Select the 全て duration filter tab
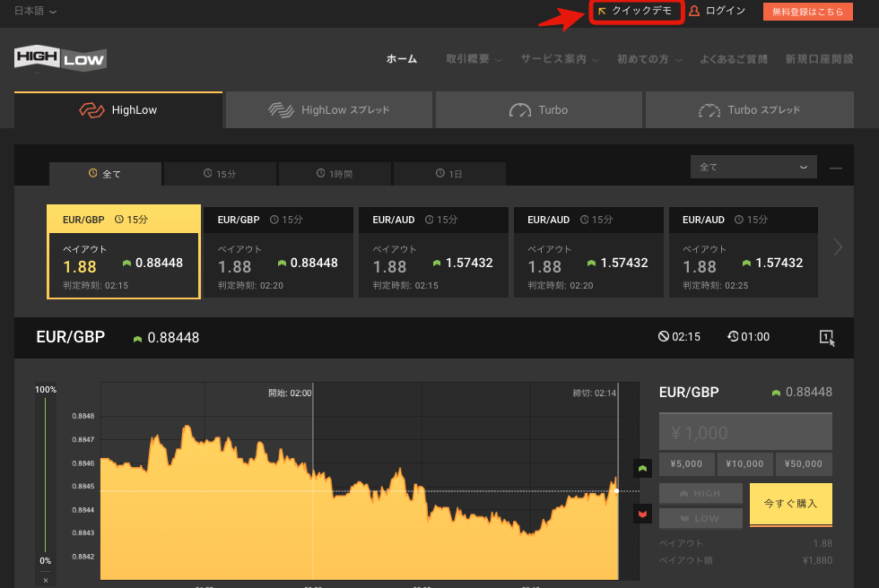This screenshot has height=588, width=879. pos(106,174)
